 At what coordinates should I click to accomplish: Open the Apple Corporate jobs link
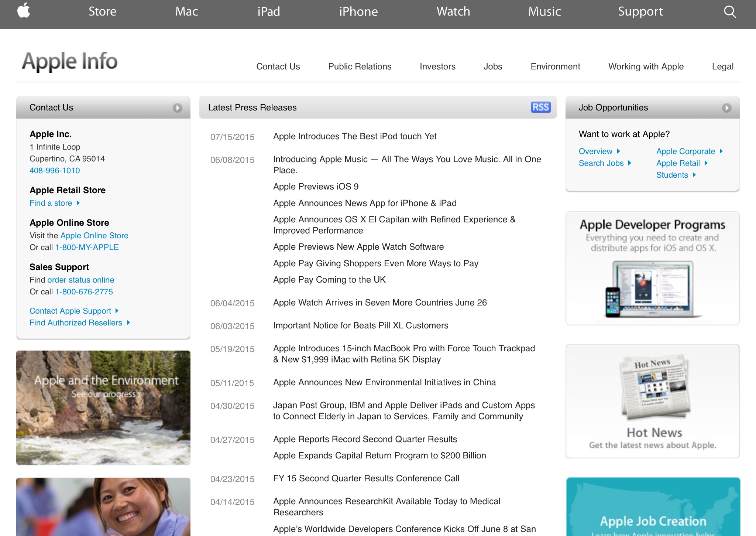click(x=690, y=151)
